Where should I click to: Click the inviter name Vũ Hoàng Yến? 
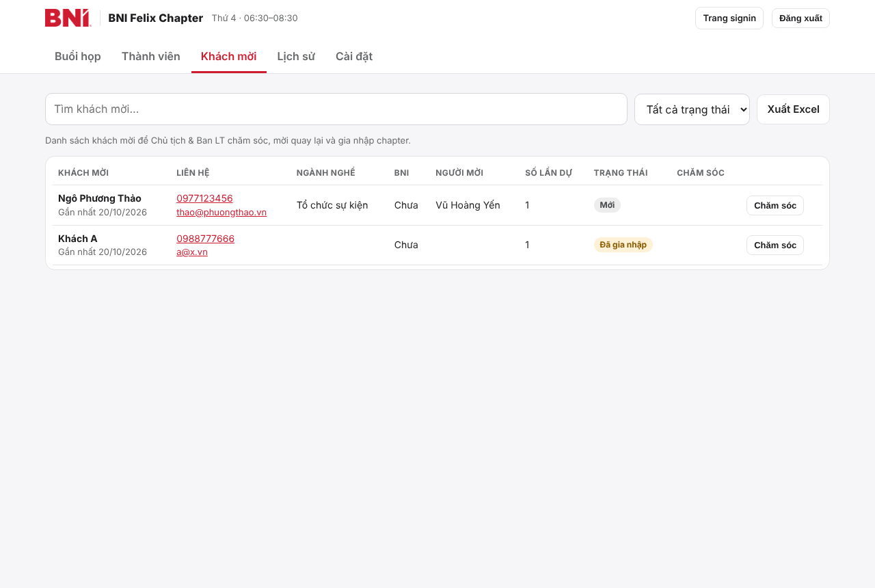click(468, 205)
